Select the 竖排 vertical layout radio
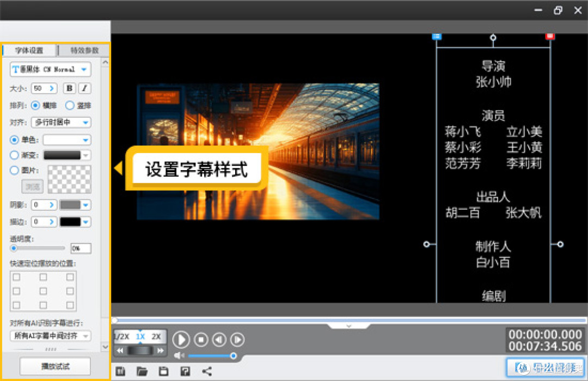Screen dimensions: 588x381 pos(70,106)
